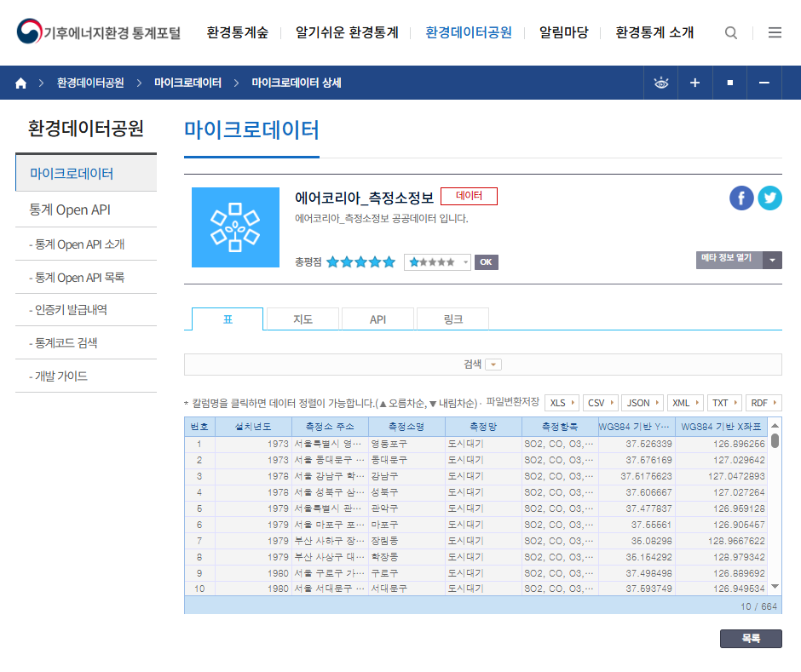The width and height of the screenshot is (801, 672).
Task: Switch to the 지도 tab
Action: (x=303, y=319)
